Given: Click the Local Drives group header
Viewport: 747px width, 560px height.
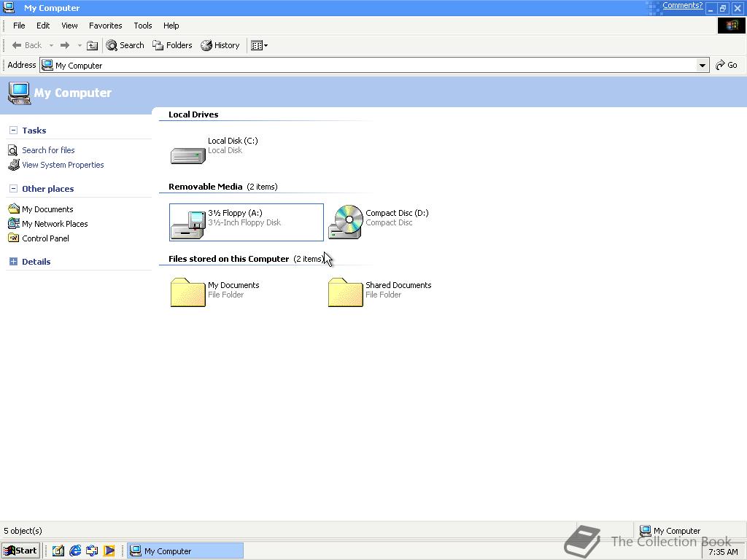Looking at the screenshot, I should point(193,114).
